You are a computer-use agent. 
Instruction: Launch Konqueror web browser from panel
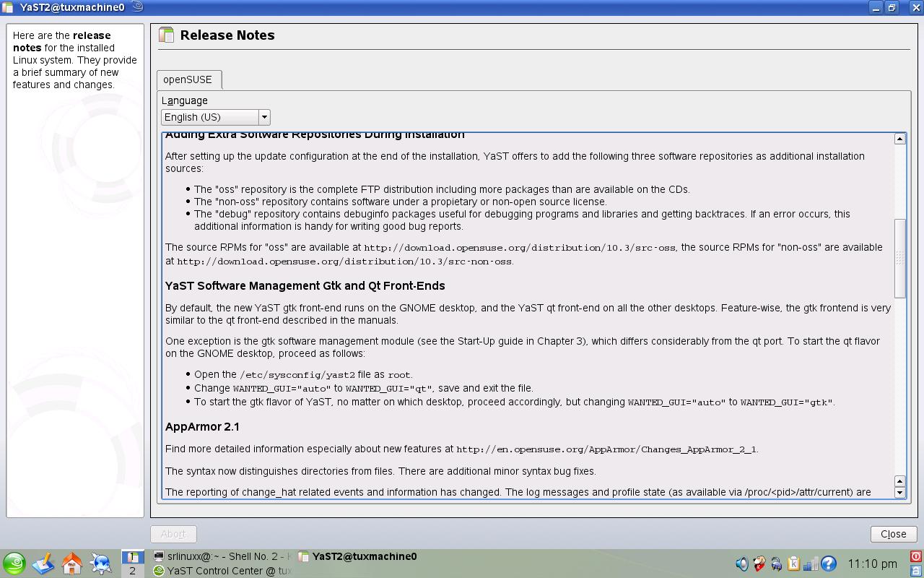[x=101, y=564]
